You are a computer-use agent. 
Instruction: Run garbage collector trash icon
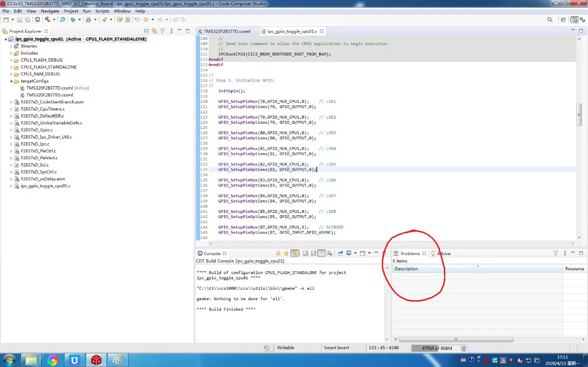[464, 348]
